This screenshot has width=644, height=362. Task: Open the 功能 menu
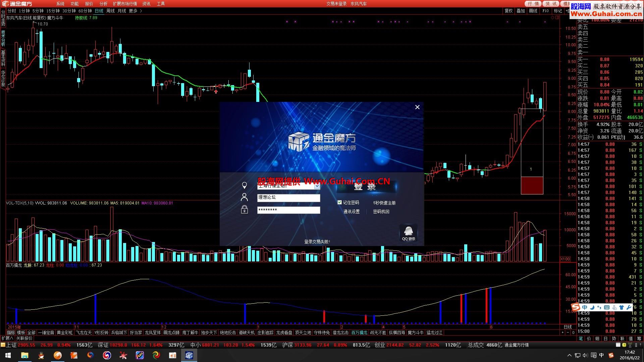[x=74, y=4]
